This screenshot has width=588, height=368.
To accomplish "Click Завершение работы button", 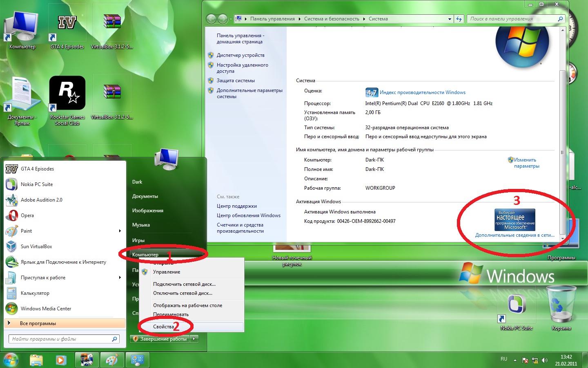I will pos(160,339).
